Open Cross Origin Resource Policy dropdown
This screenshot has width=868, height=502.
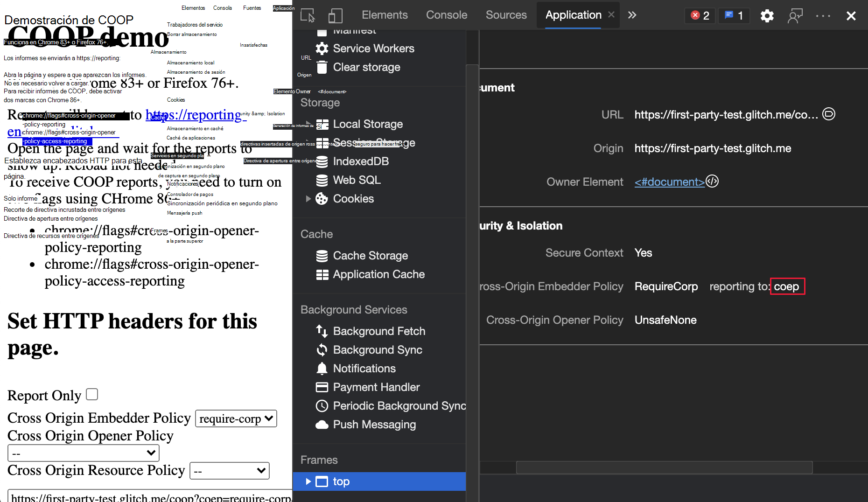click(230, 471)
